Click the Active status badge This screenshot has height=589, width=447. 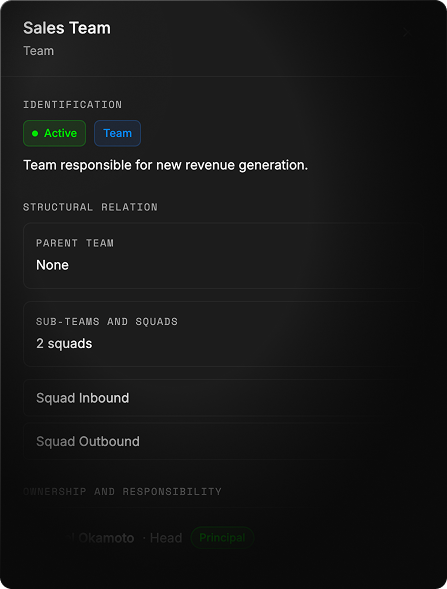(54, 133)
